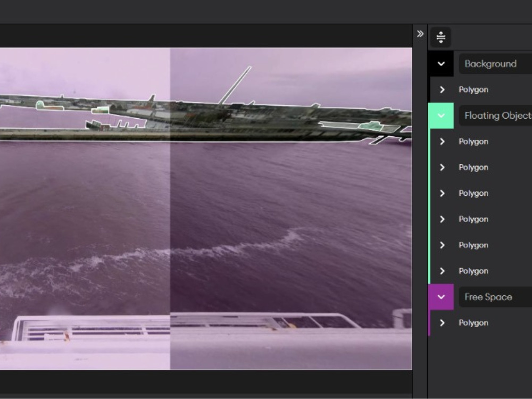Expand second Polygon under Floating Objects
The image size is (532, 399).
pyautogui.click(x=442, y=167)
